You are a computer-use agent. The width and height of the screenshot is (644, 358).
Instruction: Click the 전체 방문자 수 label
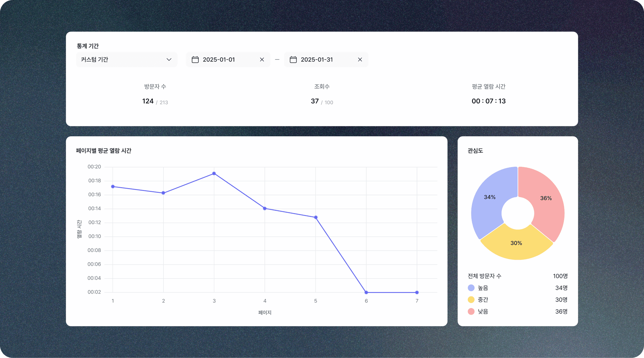(485, 276)
